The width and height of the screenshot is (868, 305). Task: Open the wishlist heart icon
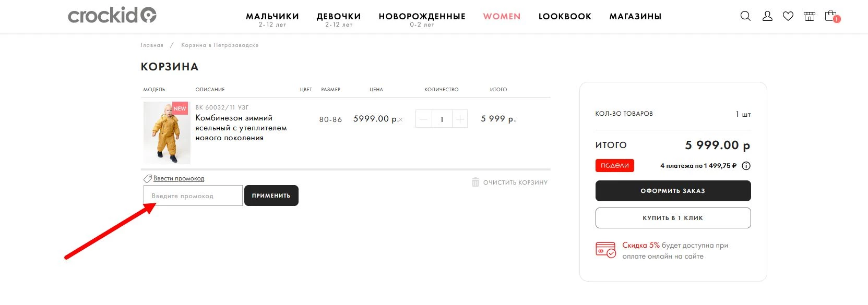click(788, 16)
